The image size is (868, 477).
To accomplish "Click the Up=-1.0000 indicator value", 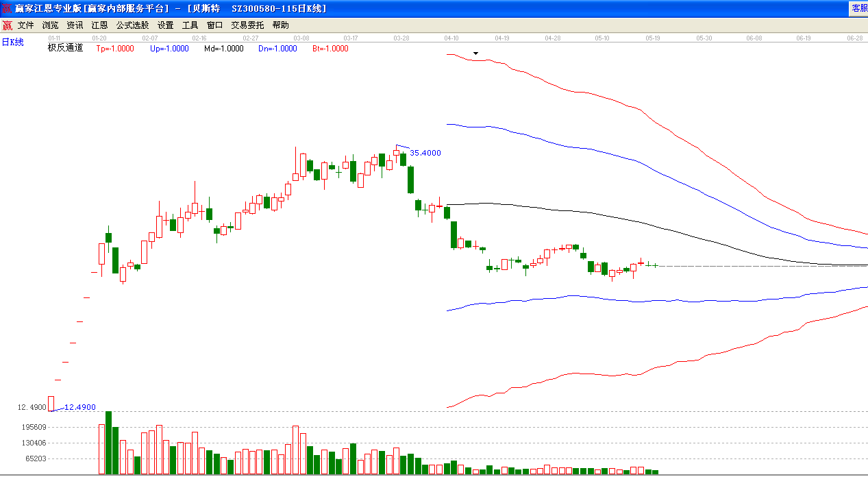I will click(x=169, y=49).
